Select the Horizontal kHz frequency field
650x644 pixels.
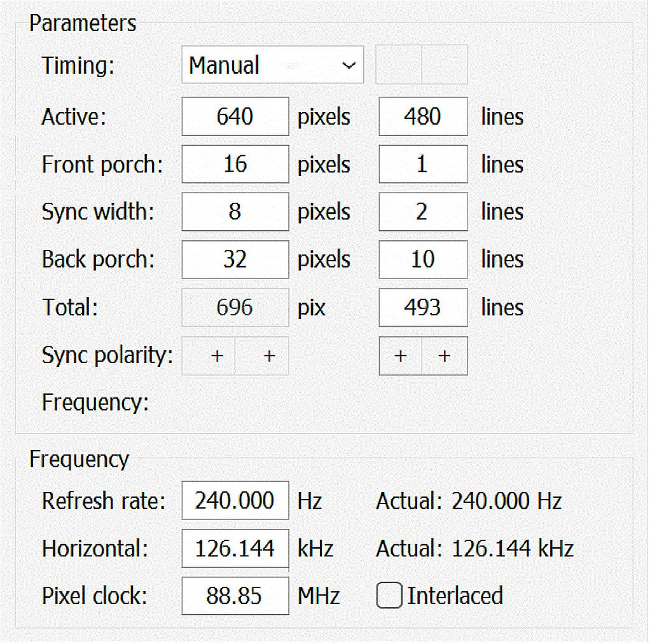[x=235, y=548]
